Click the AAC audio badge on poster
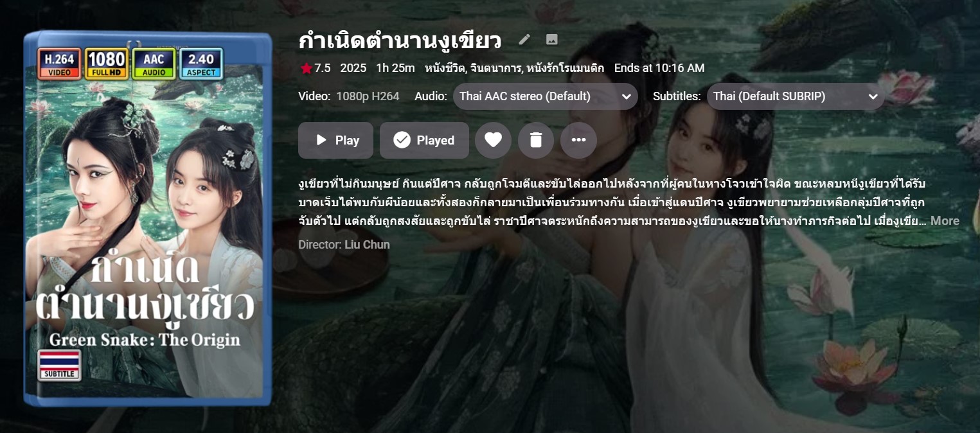 pos(154,64)
